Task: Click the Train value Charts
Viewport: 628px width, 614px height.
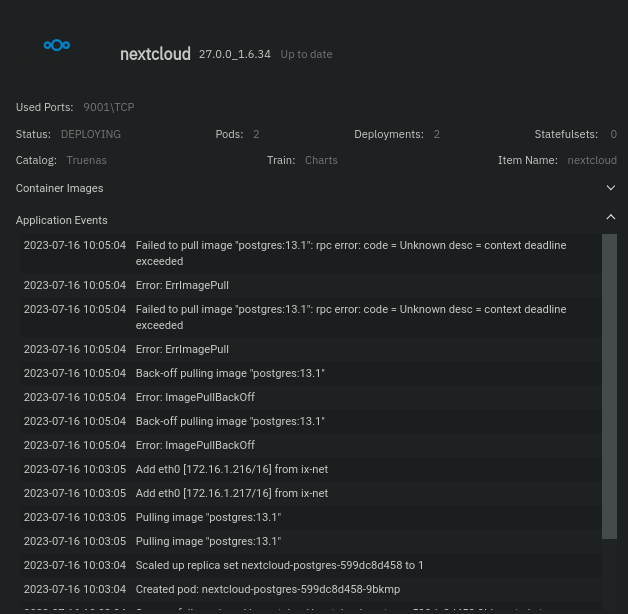Action: pyautogui.click(x=321, y=160)
